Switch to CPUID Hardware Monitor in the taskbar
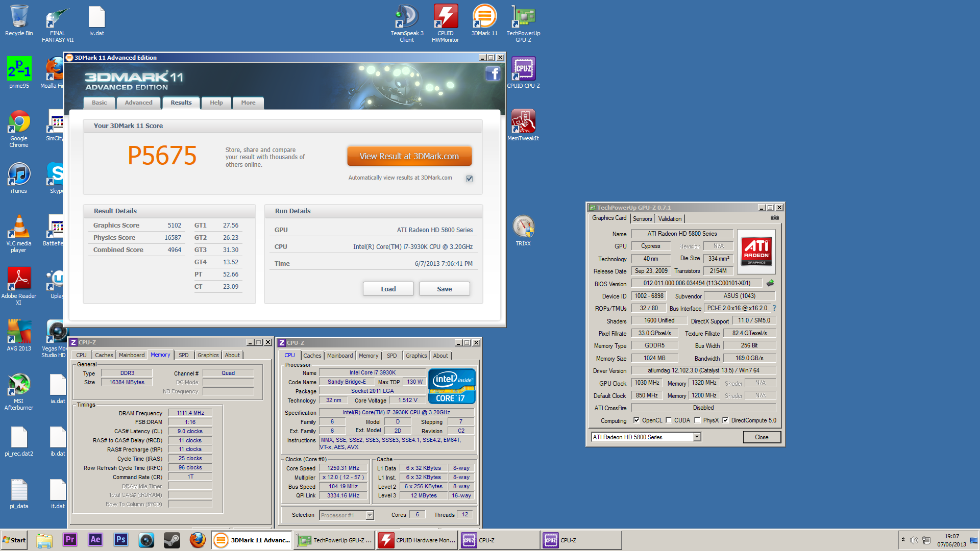980x551 pixels. (x=417, y=540)
